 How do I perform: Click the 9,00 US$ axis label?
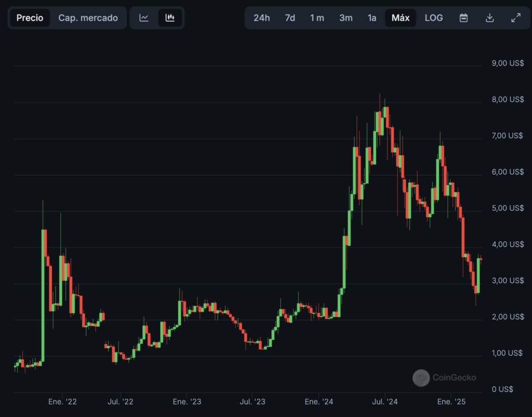(x=508, y=63)
